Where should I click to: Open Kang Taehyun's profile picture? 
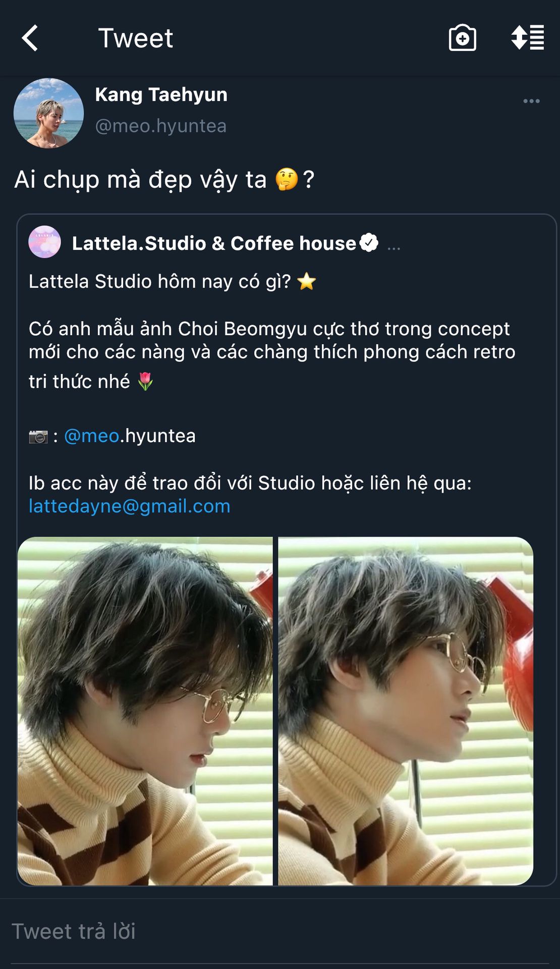[x=48, y=113]
